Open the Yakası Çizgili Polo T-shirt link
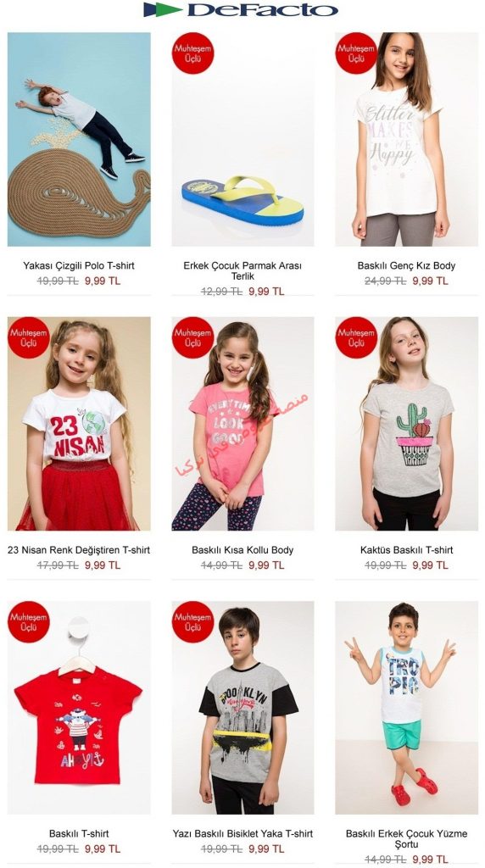This screenshot has height=868, width=485. point(79,265)
